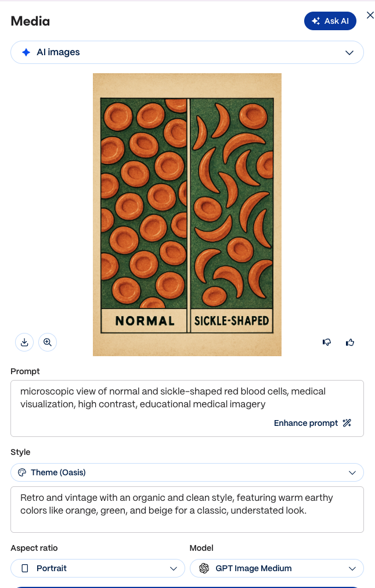This screenshot has height=588, width=375.
Task: Open the GPT Image Medium model dropdown
Action: pos(277,568)
